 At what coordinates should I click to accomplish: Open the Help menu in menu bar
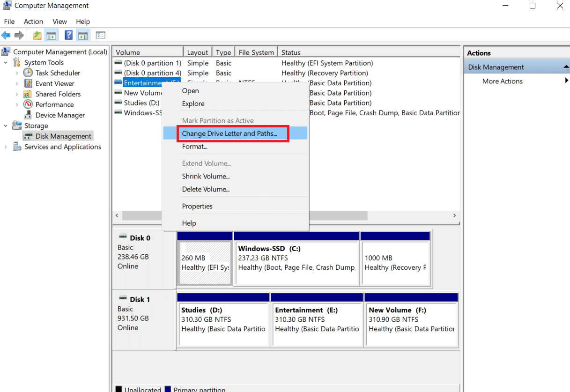coord(83,22)
